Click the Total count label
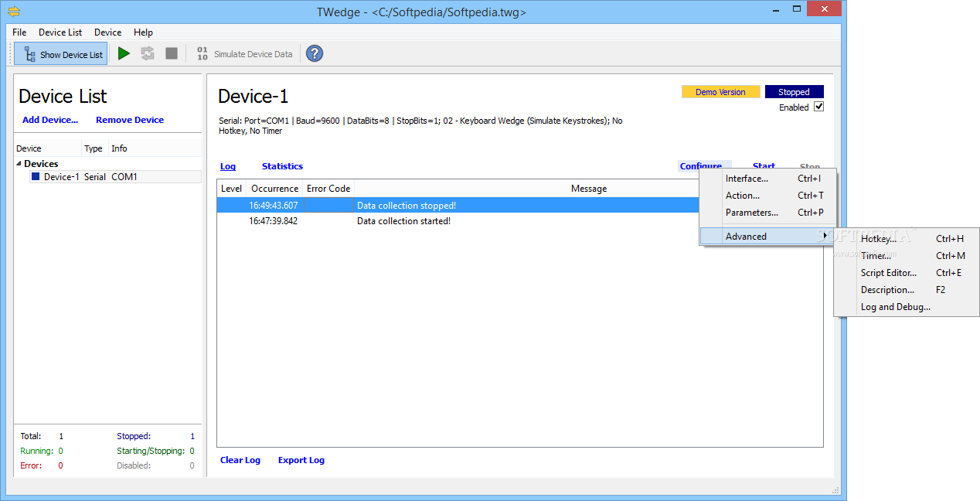The width and height of the screenshot is (980, 501). 31,436
